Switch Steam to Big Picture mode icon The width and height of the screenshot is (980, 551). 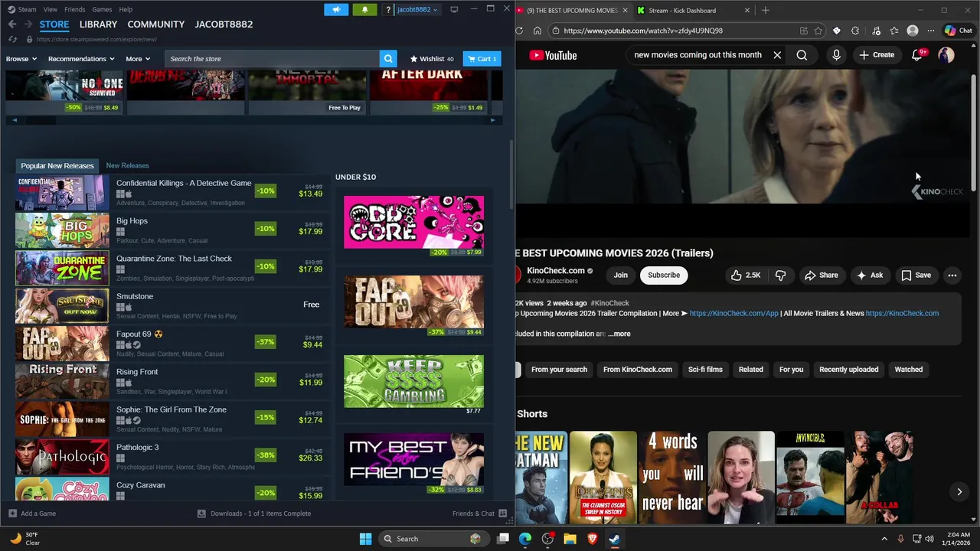point(454,9)
